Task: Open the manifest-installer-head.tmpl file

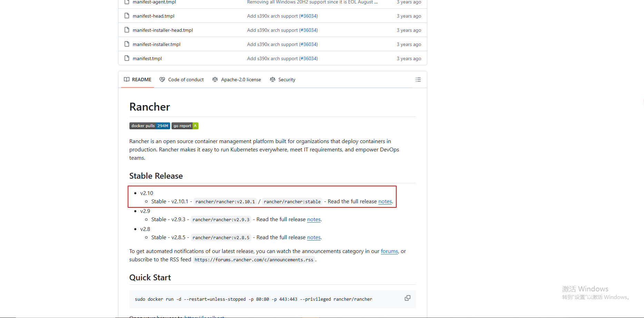Action: [163, 30]
